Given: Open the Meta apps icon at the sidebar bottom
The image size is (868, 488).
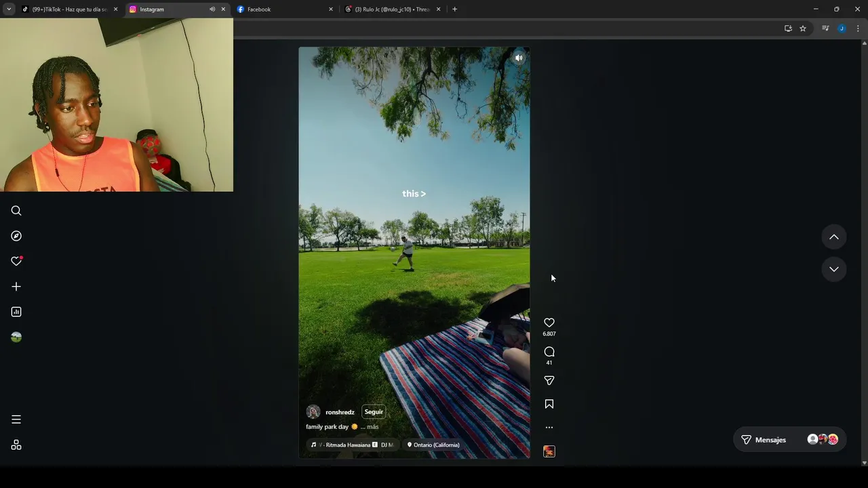Looking at the screenshot, I should pos(16,445).
